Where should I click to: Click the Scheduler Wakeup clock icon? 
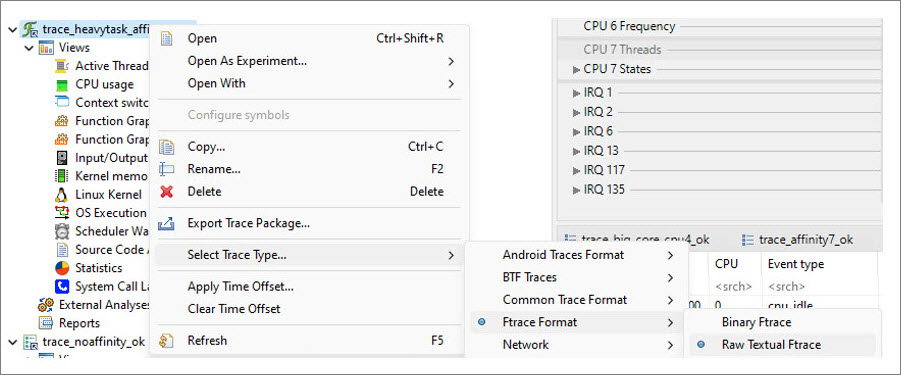61,231
